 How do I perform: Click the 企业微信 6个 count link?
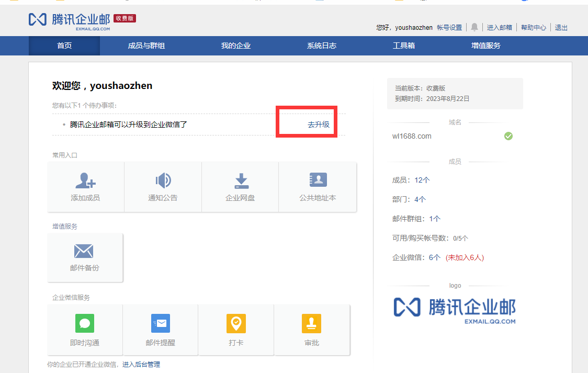(x=435, y=257)
